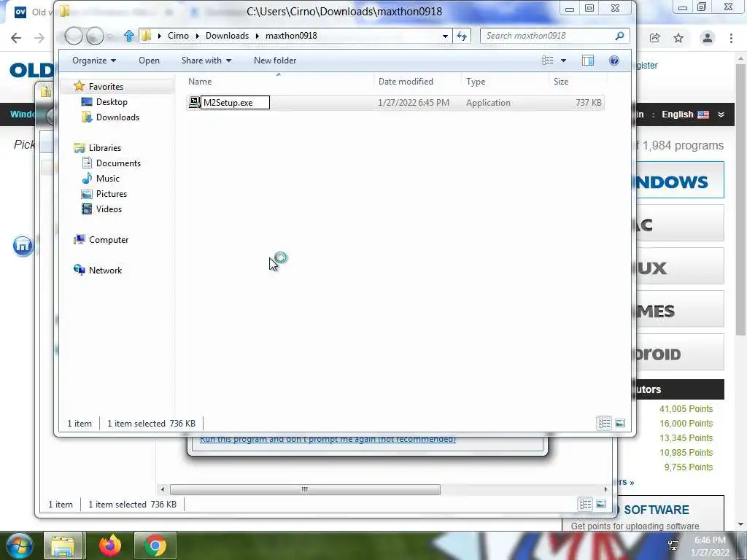This screenshot has height=560, width=747.
Task: Select Computer in navigation pane
Action: pyautogui.click(x=109, y=239)
